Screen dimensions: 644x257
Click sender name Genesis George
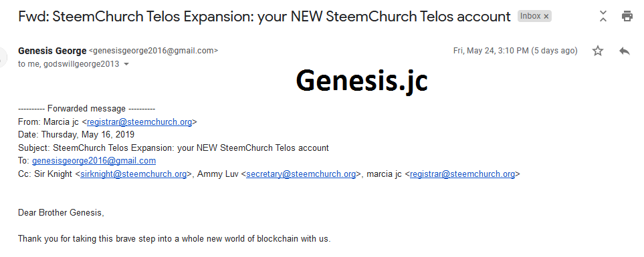pos(52,51)
